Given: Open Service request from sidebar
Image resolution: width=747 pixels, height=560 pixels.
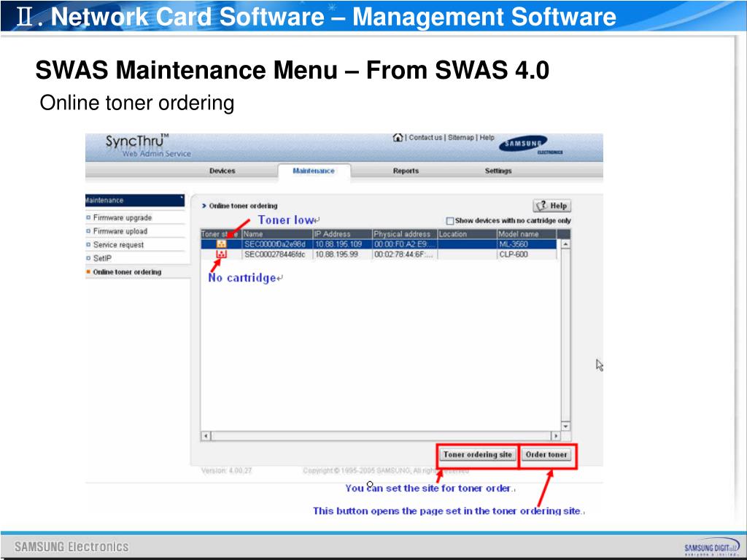Looking at the screenshot, I should point(118,245).
